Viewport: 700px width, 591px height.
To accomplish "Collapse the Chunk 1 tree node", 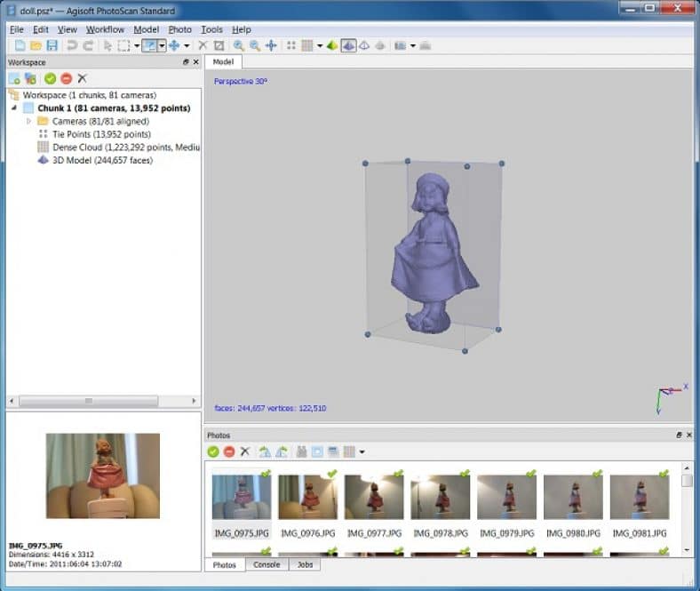I will [15, 108].
